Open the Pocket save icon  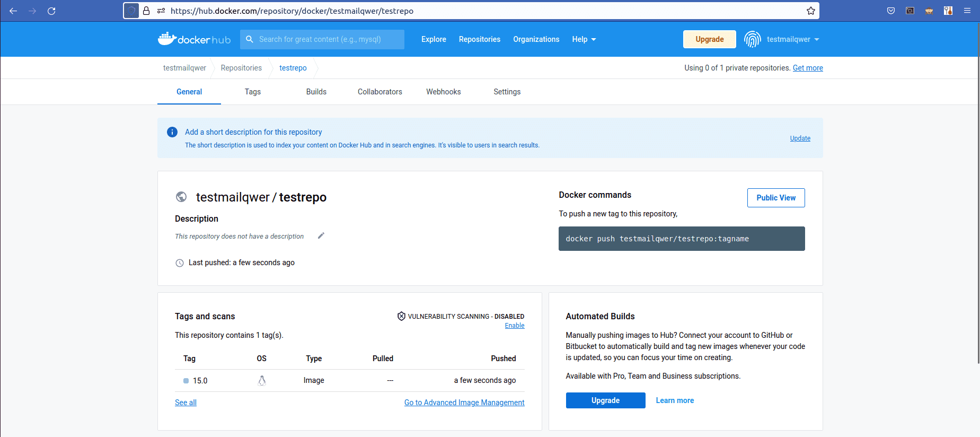point(891,11)
